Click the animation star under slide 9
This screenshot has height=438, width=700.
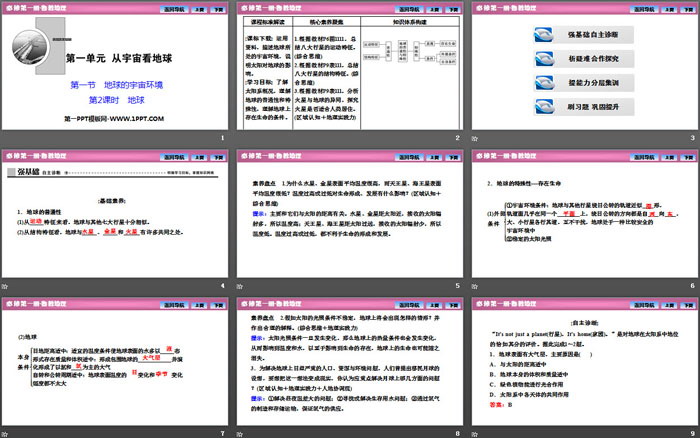point(475,434)
